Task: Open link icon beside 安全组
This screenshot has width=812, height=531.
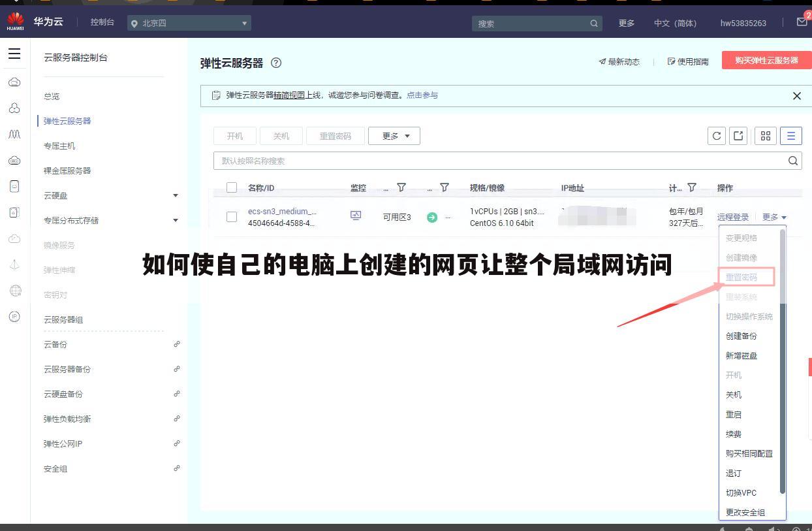Action: (x=177, y=468)
